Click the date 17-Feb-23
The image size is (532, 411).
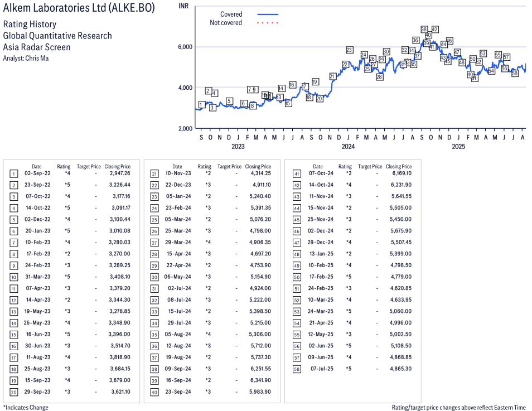pyautogui.click(x=38, y=254)
